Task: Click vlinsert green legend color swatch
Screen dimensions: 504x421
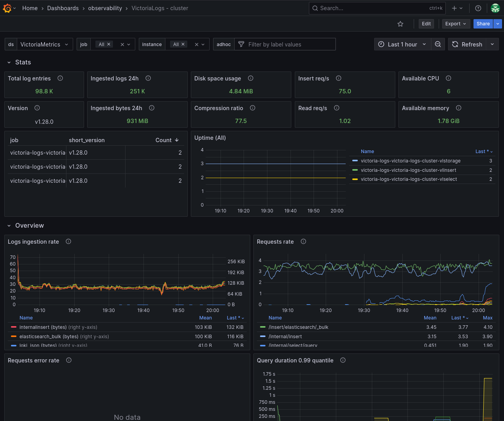Action: coord(355,170)
